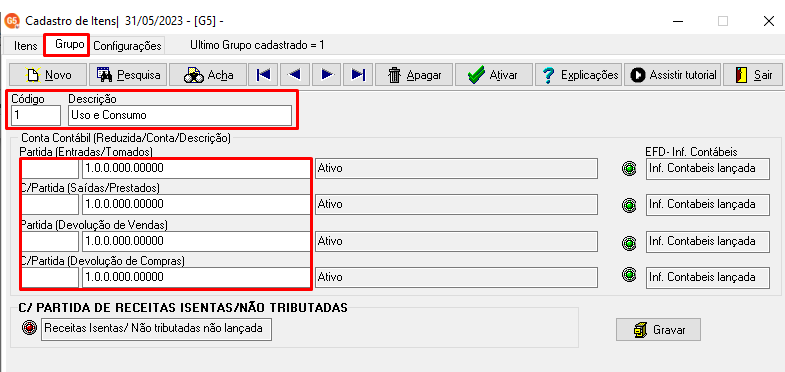Close the Cadastro de Itens window
The width and height of the screenshot is (785, 372).
(769, 21)
